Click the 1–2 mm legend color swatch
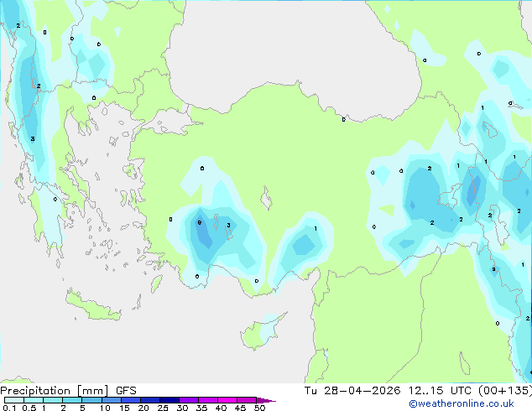Screen dimensions: 532x411 tap(53, 400)
